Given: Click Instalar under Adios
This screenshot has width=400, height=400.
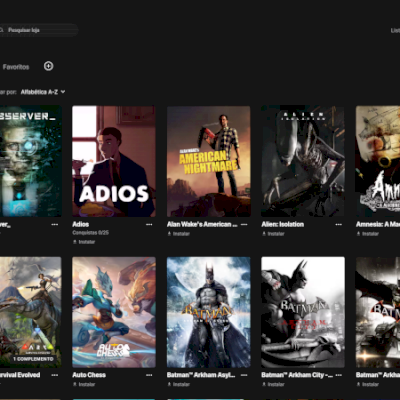Looking at the screenshot, I should [84, 242].
